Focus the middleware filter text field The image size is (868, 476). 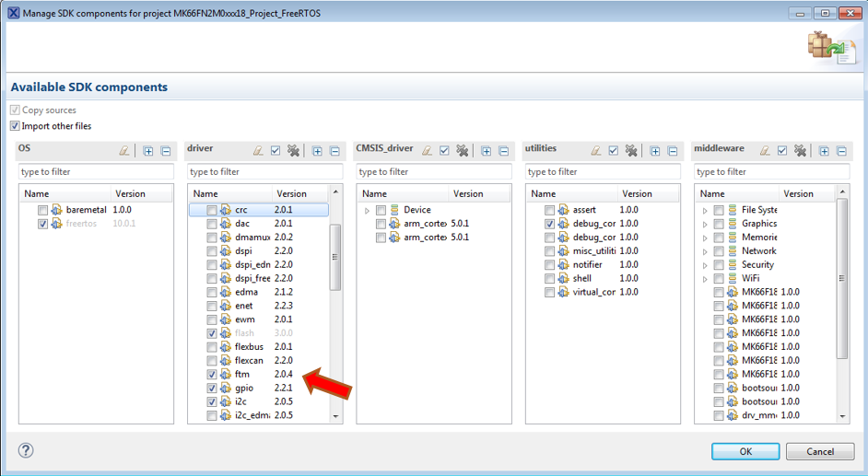tap(771, 171)
